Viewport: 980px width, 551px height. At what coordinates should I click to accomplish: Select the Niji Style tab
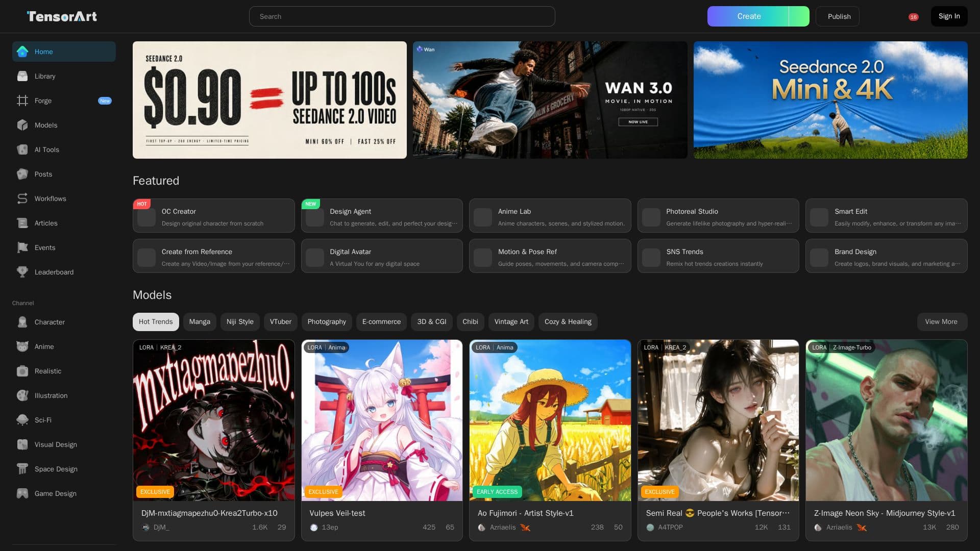(x=240, y=322)
